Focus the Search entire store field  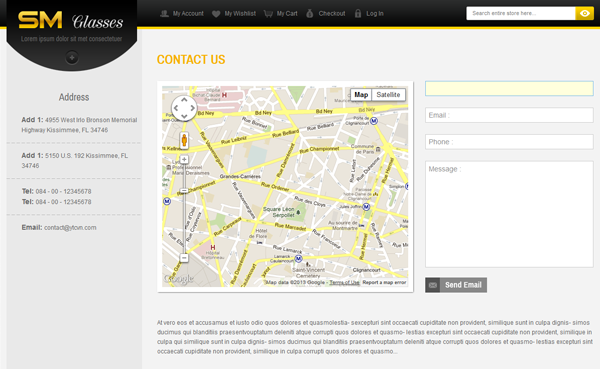(521, 13)
